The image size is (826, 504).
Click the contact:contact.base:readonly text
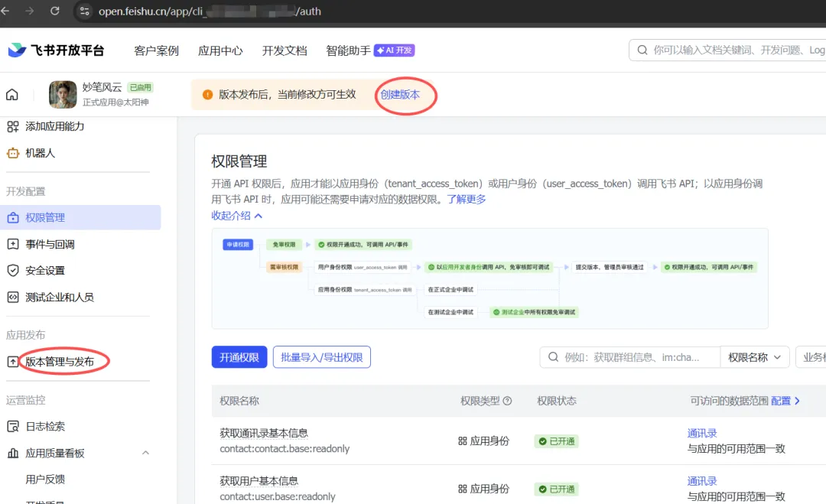[285, 449]
